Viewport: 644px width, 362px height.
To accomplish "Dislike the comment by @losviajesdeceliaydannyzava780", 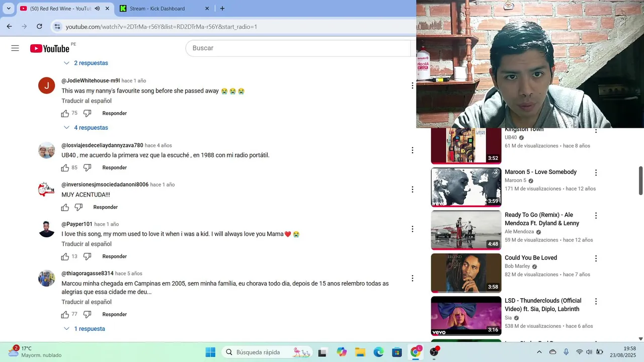I will coord(87,168).
